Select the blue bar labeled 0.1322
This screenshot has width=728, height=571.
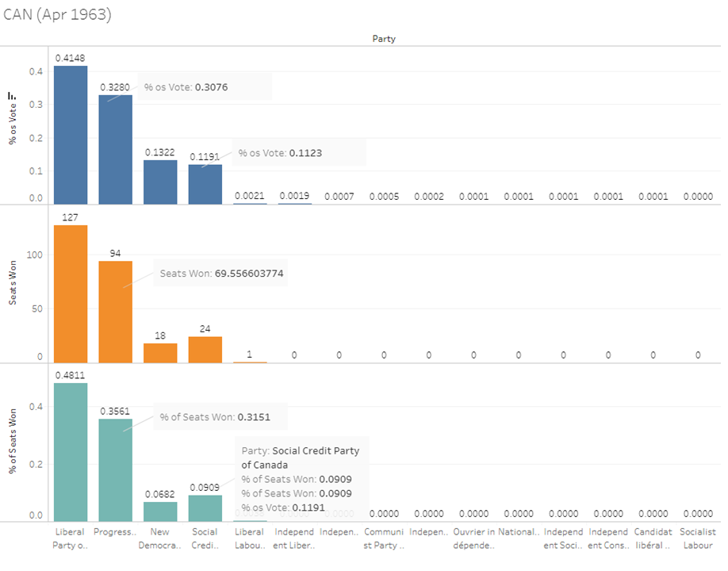click(x=160, y=182)
